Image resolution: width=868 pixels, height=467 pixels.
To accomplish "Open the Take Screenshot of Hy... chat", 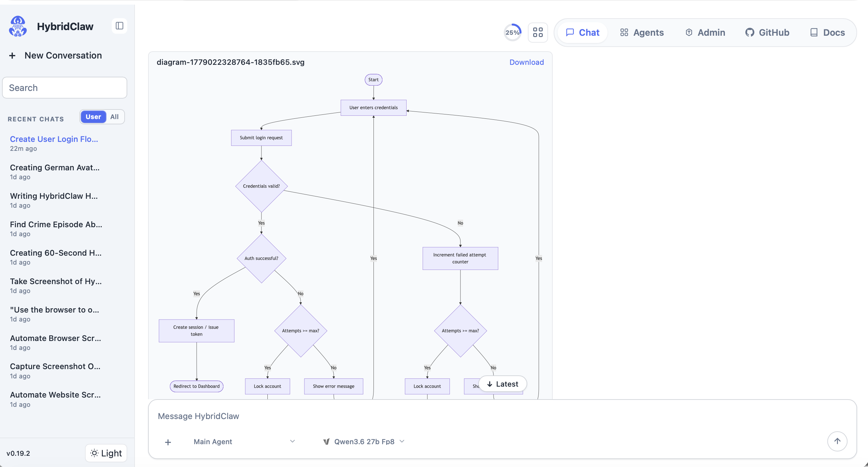I will (x=64, y=286).
